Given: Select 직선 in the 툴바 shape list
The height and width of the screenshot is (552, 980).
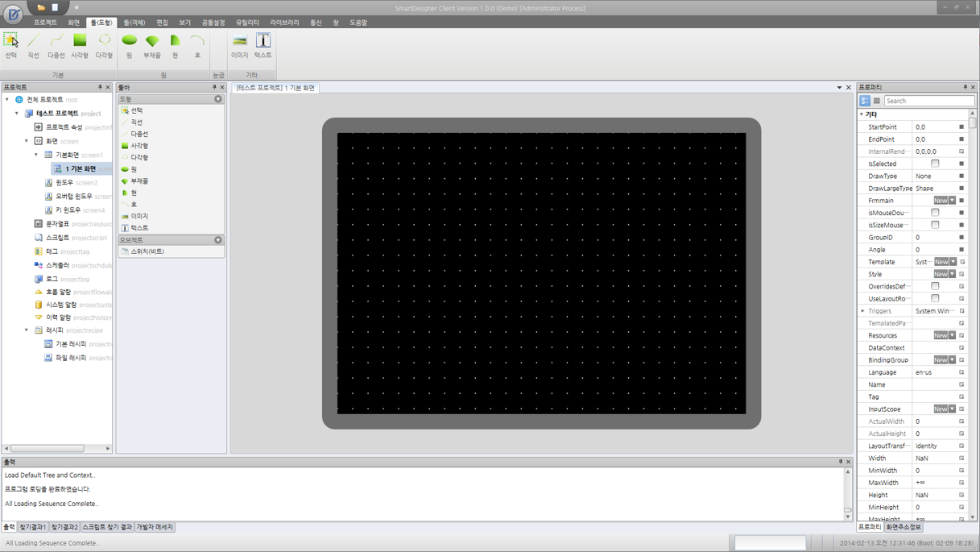Looking at the screenshot, I should tap(136, 122).
